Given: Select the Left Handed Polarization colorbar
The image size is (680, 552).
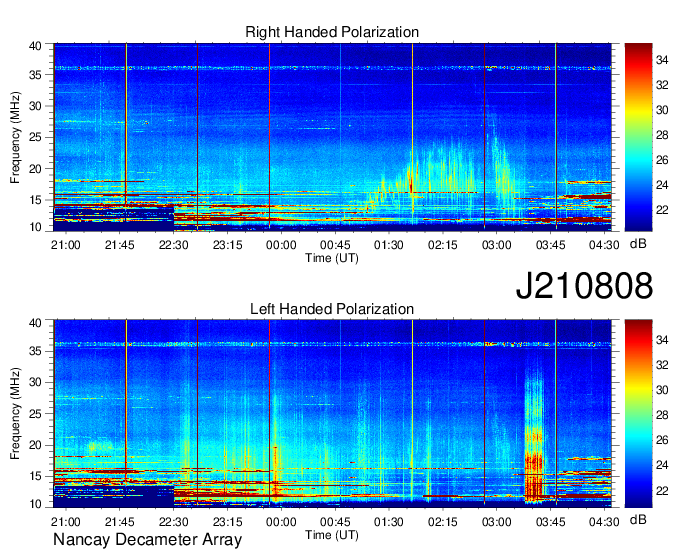Looking at the screenshot, I should (638, 414).
